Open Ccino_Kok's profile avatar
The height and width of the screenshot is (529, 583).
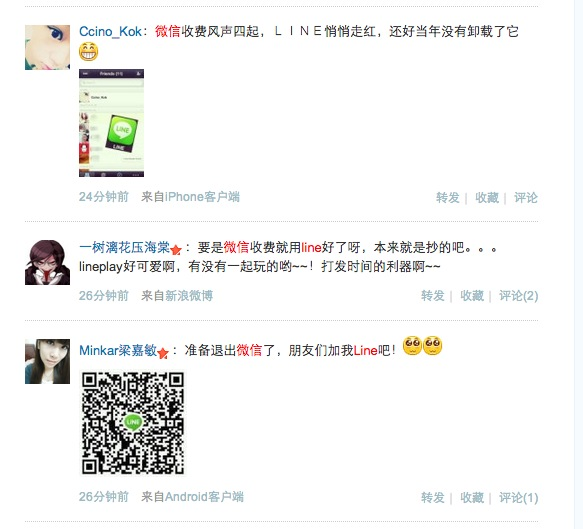[47, 47]
